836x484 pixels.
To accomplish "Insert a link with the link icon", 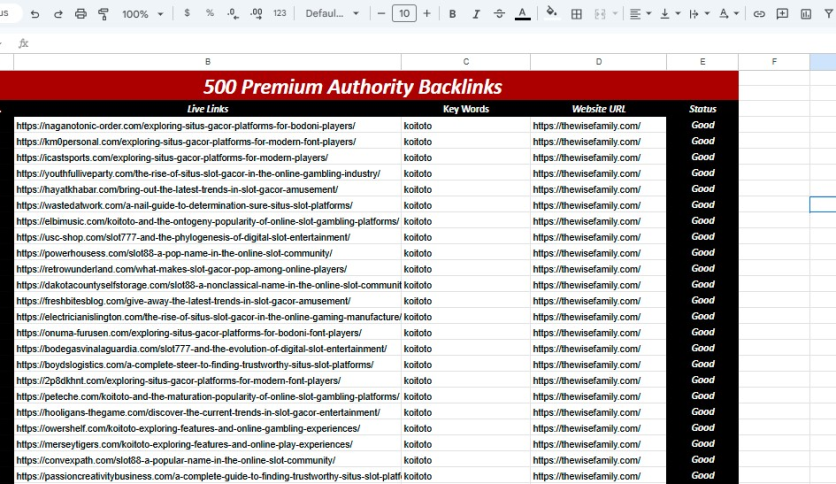I will point(759,14).
